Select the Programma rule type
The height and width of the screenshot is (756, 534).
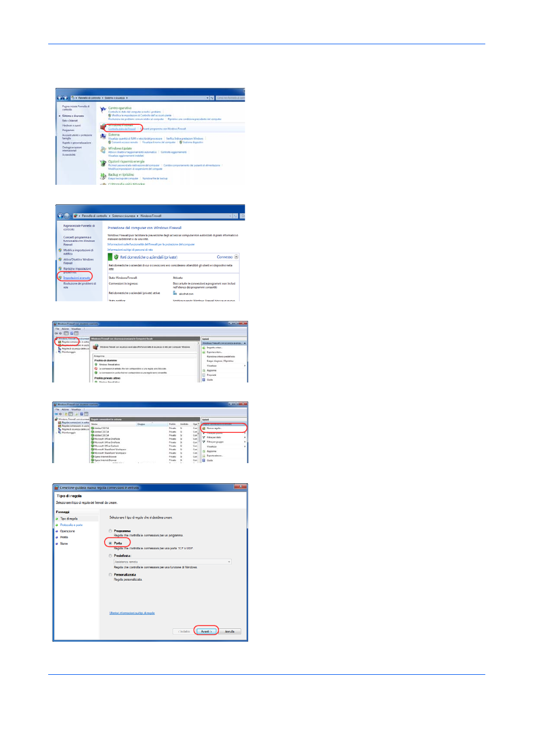pos(110,531)
